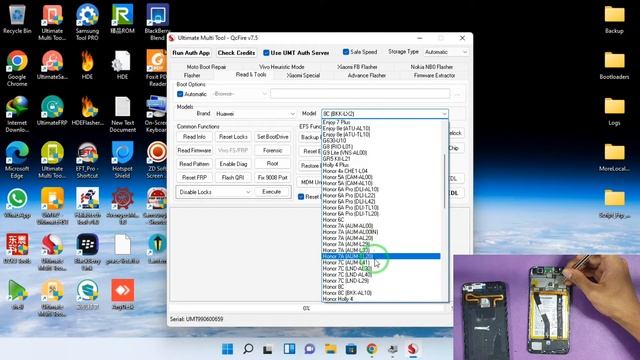The width and height of the screenshot is (640, 360).
Task: Open the Brand dropdown showing Huawei
Action: click(x=255, y=113)
